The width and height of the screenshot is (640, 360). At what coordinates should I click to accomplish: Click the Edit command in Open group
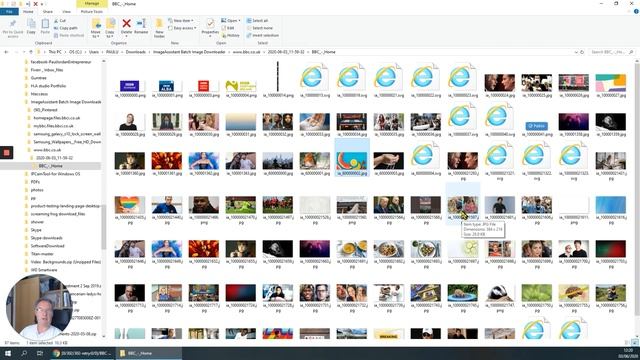tap(228, 28)
